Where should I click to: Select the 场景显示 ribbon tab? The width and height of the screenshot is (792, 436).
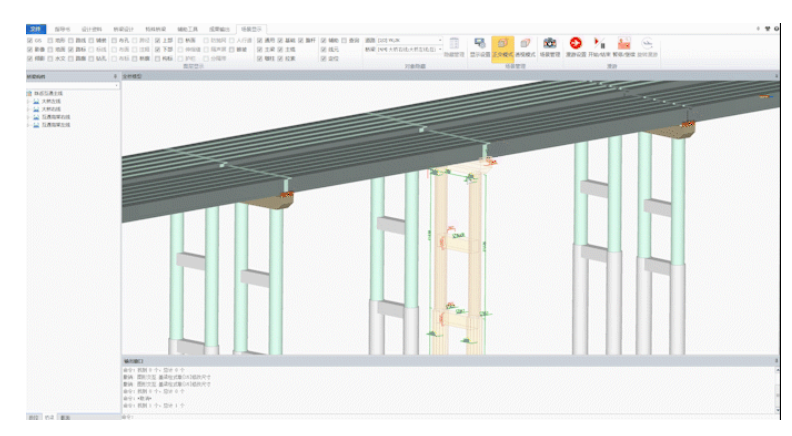(x=251, y=29)
